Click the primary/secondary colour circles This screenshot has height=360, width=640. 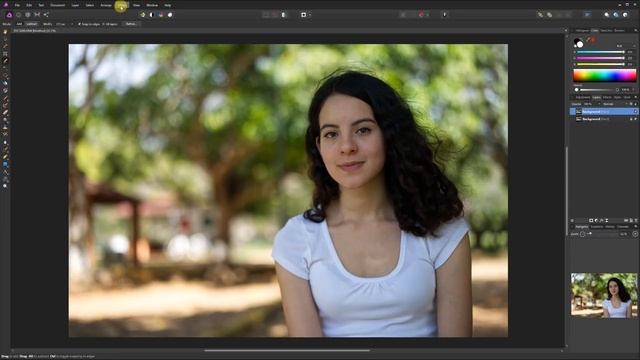click(x=578, y=42)
